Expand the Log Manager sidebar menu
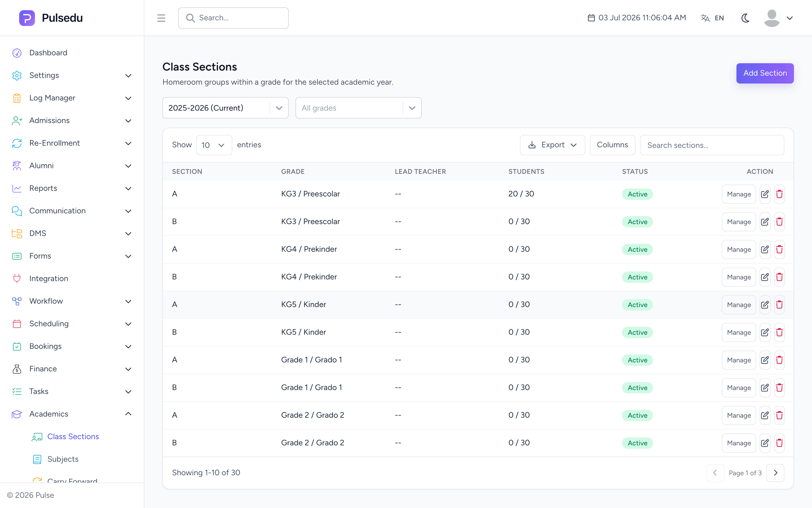Image resolution: width=812 pixels, height=508 pixels. coord(72,98)
